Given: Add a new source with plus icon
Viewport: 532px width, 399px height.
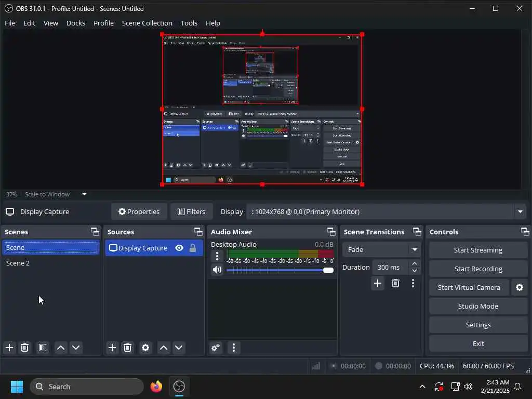Looking at the screenshot, I should coord(112,348).
